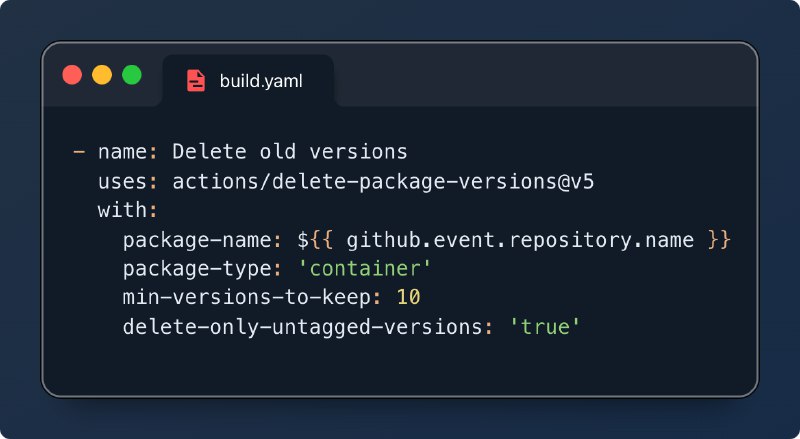800x439 pixels.
Task: Click the 'true' string value
Action: tap(544, 327)
